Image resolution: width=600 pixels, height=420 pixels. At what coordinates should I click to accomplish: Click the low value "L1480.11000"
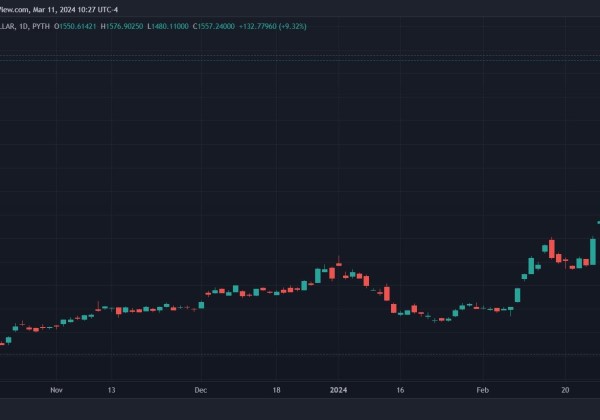coord(168,26)
